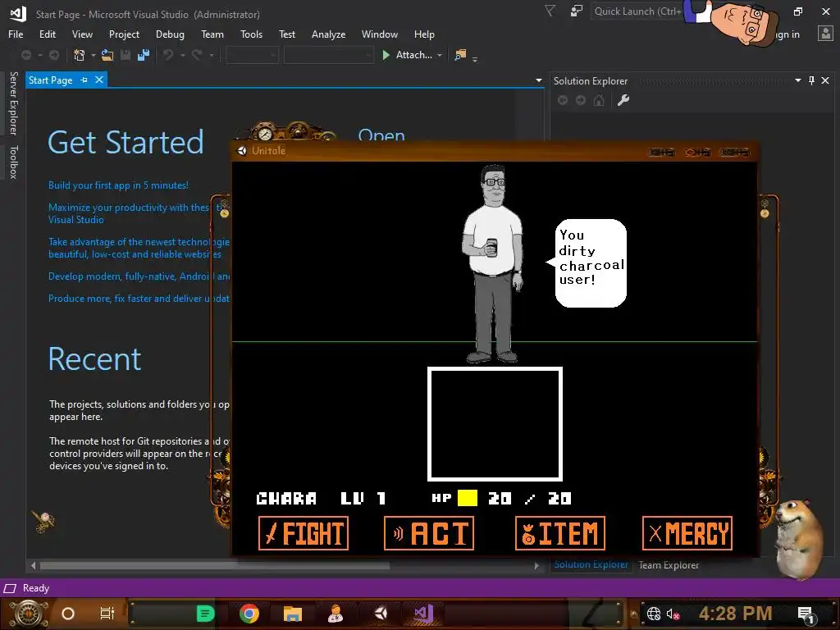Click the Start Page horizontal scrollbar thumb
This screenshot has height=630, width=840.
(214, 566)
